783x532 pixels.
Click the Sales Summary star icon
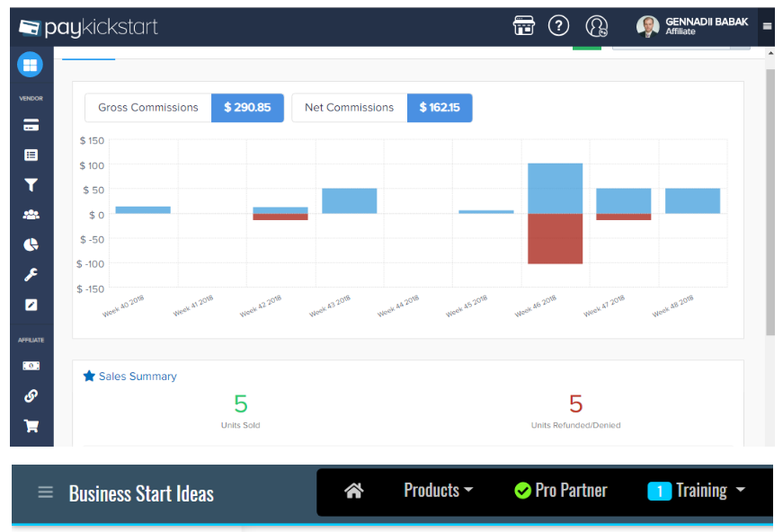[89, 376]
